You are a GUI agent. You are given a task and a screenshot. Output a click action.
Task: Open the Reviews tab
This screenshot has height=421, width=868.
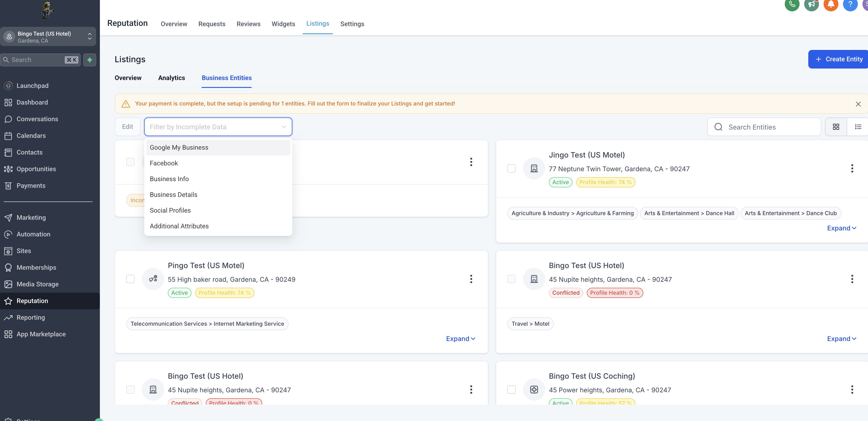(x=248, y=24)
